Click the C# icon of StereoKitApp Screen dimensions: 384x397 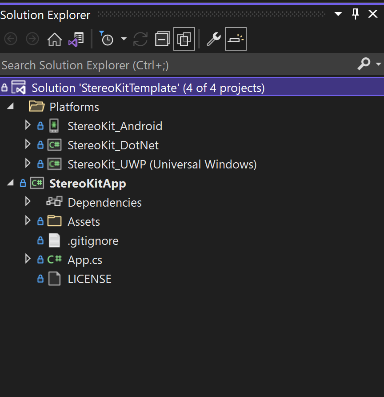[x=37, y=183]
